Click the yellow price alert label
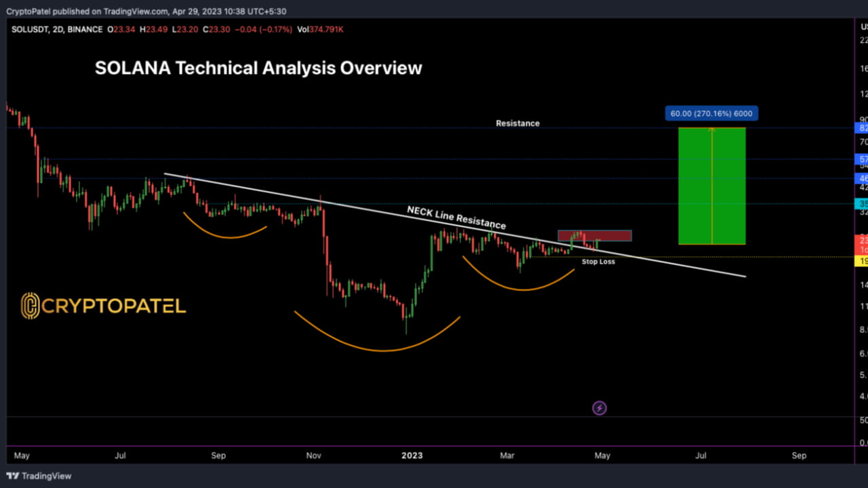 point(860,261)
